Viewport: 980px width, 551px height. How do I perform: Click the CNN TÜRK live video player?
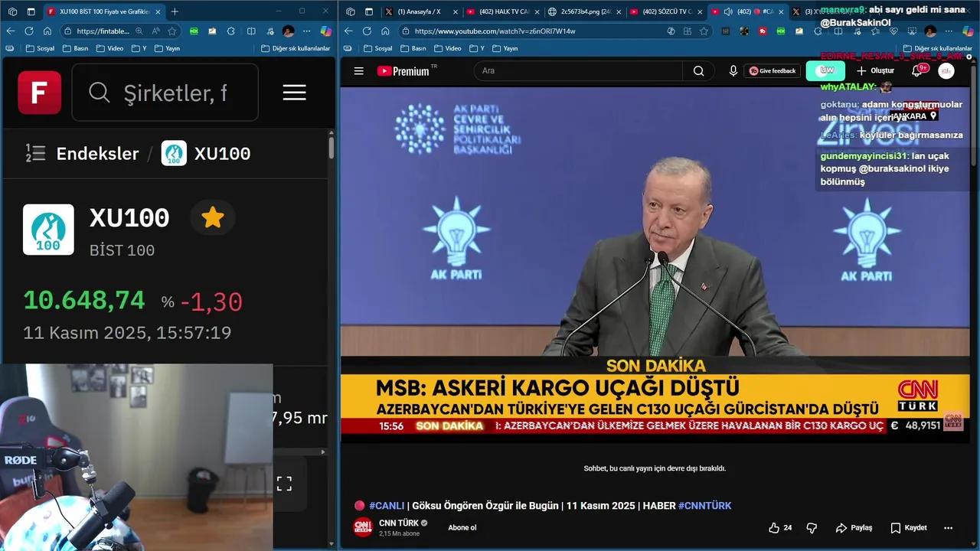(x=656, y=264)
